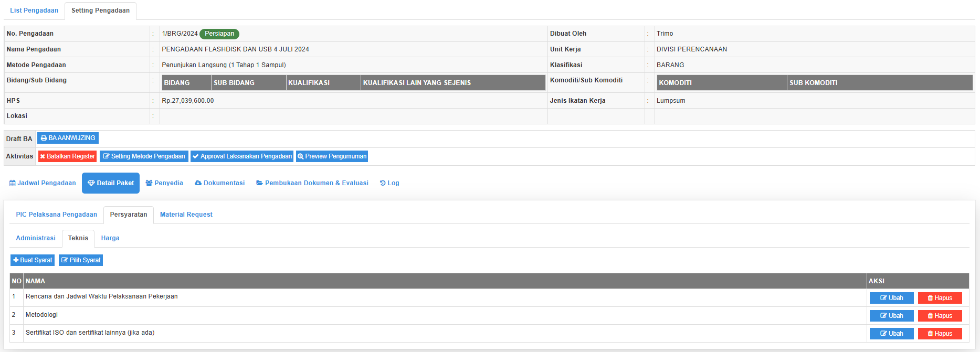The height and width of the screenshot is (352, 980).
Task: Click the users icon beside Penyedia
Action: pyautogui.click(x=149, y=183)
